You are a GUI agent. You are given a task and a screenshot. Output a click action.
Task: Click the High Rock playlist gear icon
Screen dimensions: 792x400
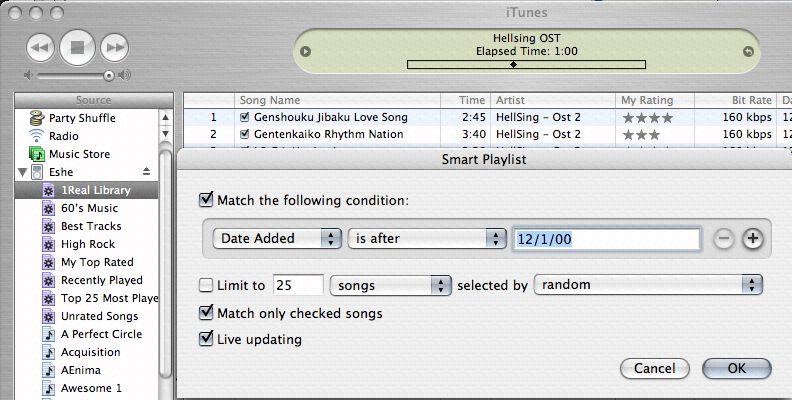48,244
